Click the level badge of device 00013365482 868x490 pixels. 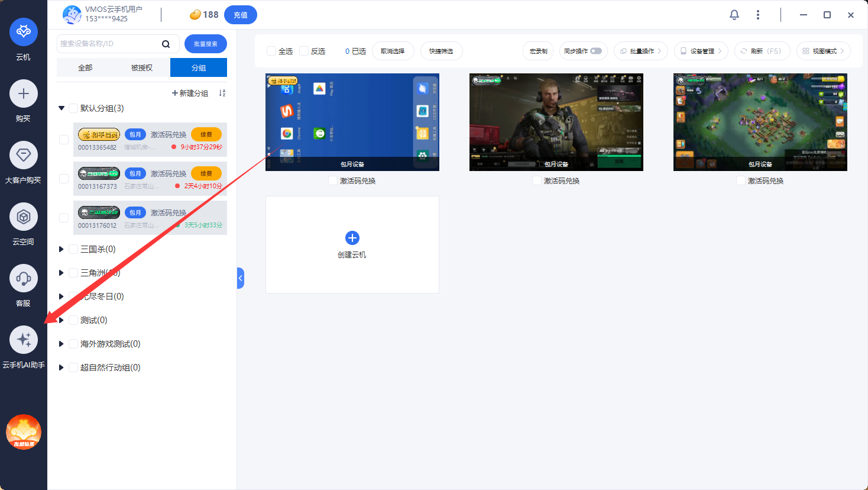pos(99,135)
